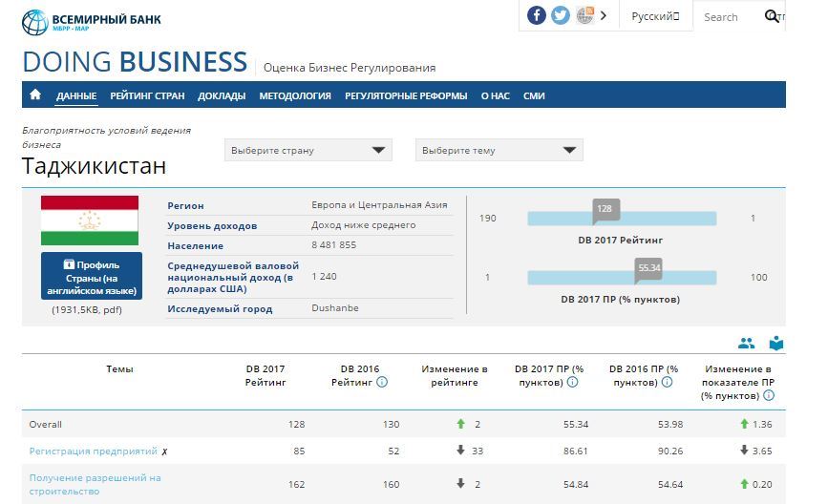Click the Twitter bird icon
828x504 pixels.
561,15
